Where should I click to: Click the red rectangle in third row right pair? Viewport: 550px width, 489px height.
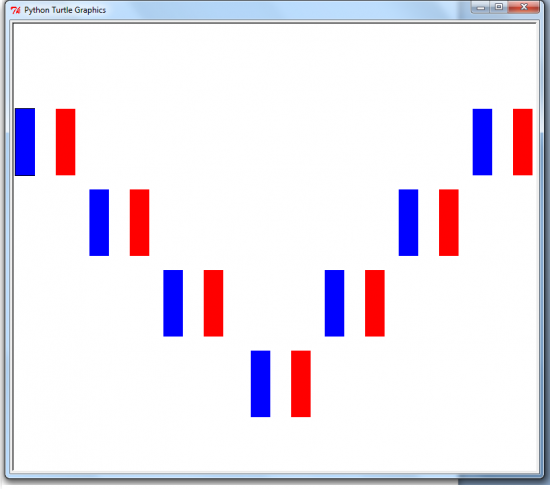pos(375,303)
